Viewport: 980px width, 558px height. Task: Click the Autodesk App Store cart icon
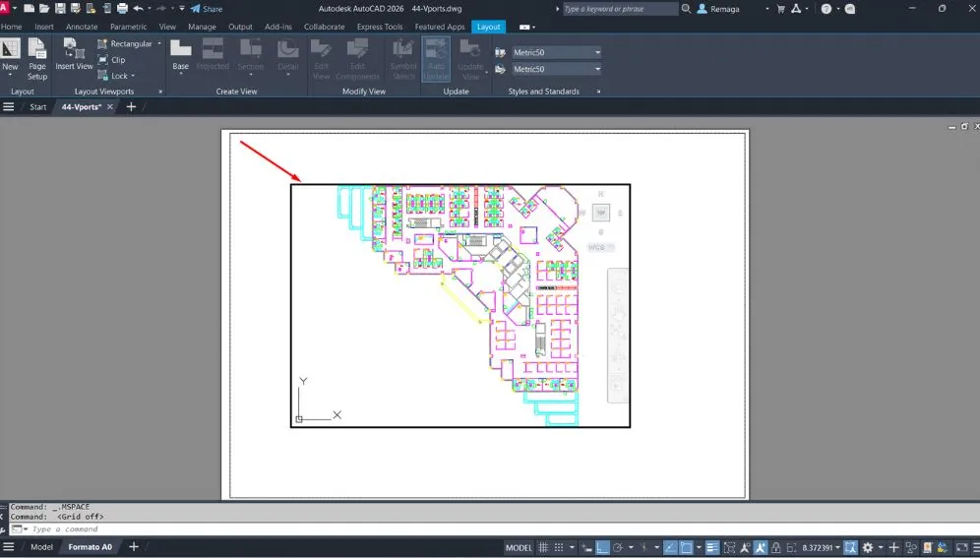tap(781, 8)
